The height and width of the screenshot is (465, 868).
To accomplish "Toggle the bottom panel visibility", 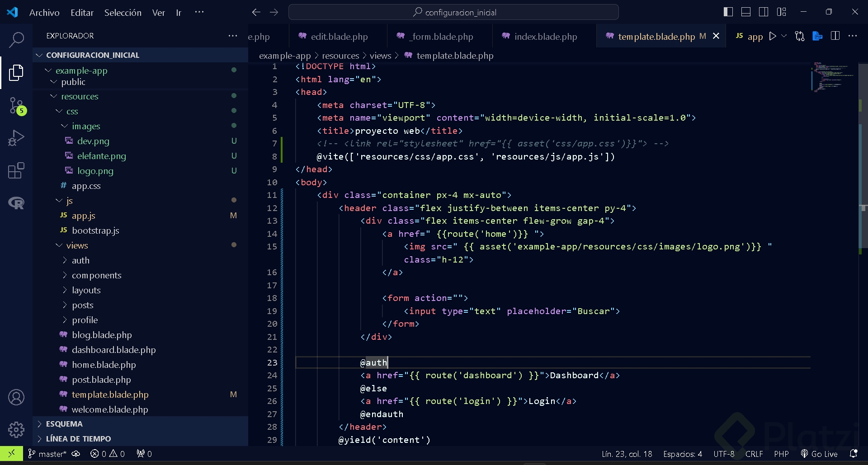I will (x=746, y=12).
